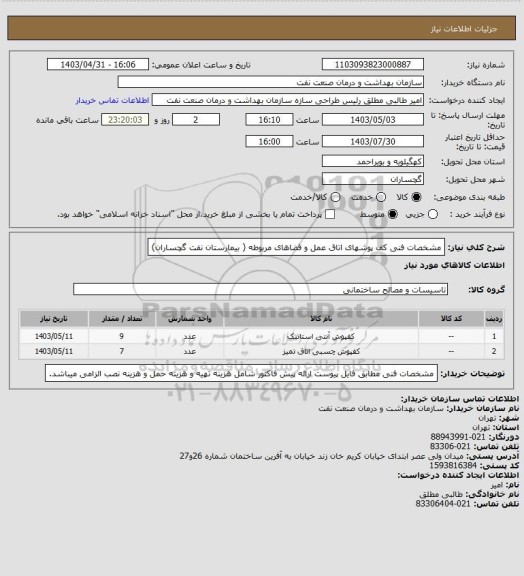Click family name value طالبی مطلق
Viewport: 524px width, 576px height.
point(441,494)
